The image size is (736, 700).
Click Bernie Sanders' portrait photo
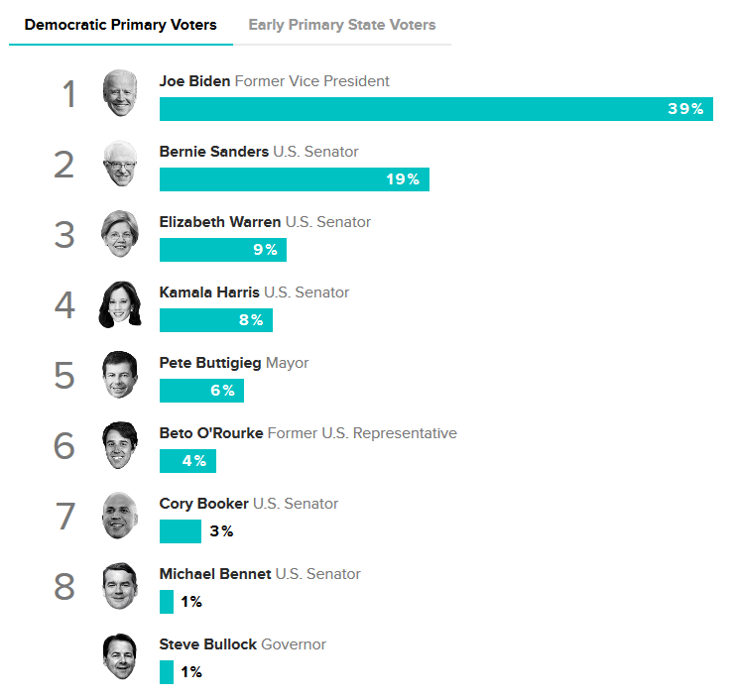coord(120,164)
